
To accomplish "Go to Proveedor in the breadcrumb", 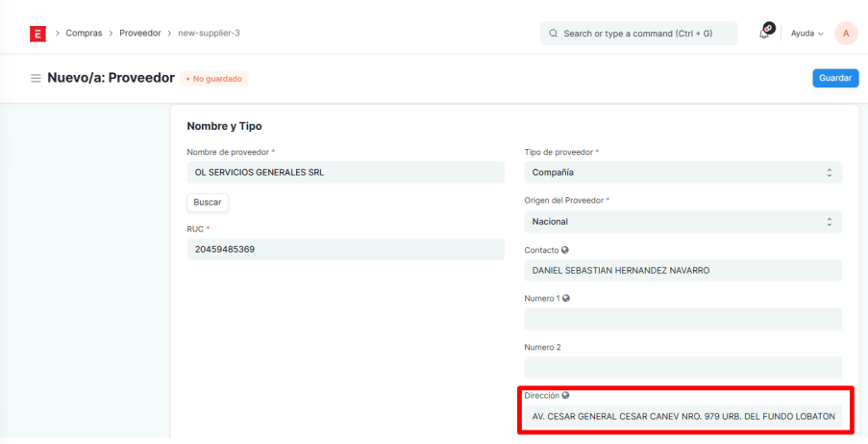I will point(140,34).
